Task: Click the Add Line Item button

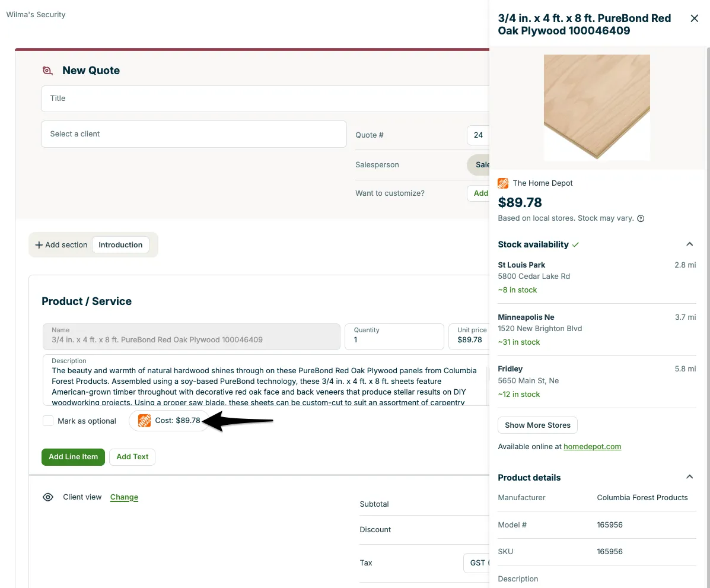Action: point(74,457)
